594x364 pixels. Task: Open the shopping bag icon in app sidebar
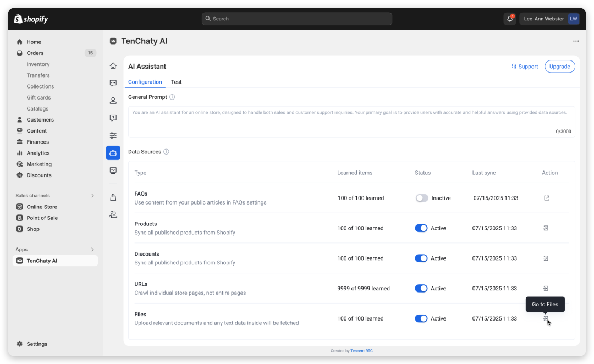click(x=113, y=197)
